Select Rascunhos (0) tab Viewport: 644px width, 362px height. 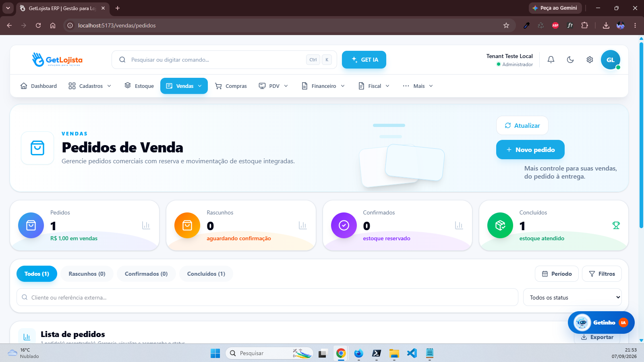[87, 274]
